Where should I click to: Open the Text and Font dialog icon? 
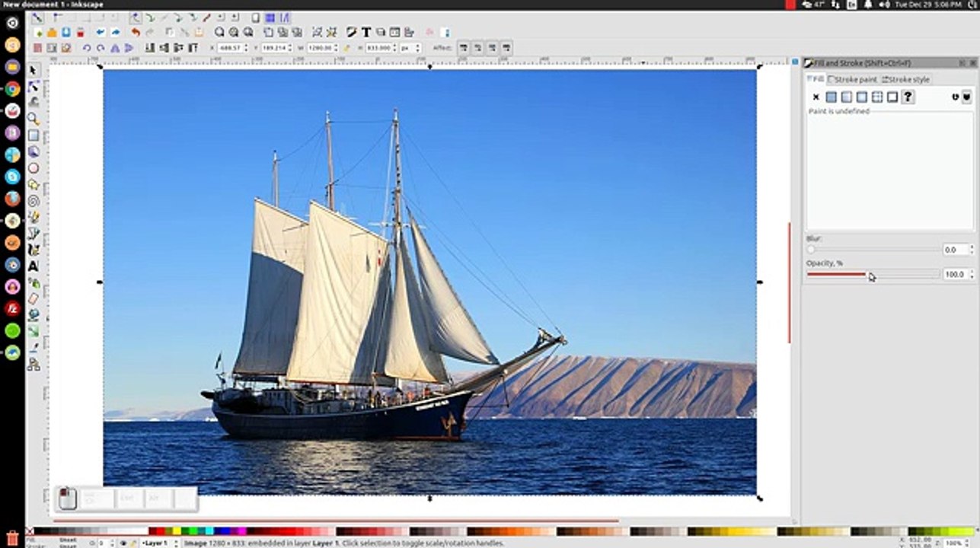366,33
